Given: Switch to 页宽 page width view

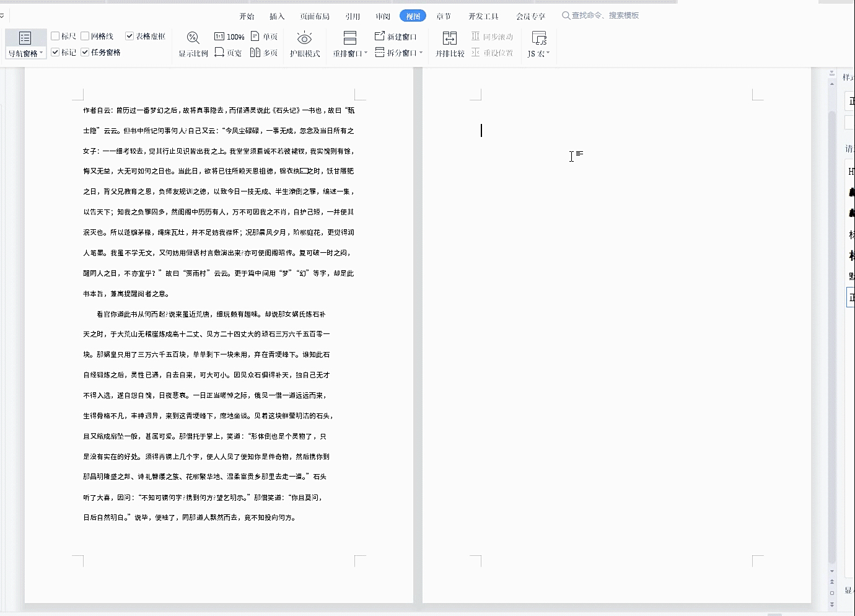Looking at the screenshot, I should click(228, 53).
